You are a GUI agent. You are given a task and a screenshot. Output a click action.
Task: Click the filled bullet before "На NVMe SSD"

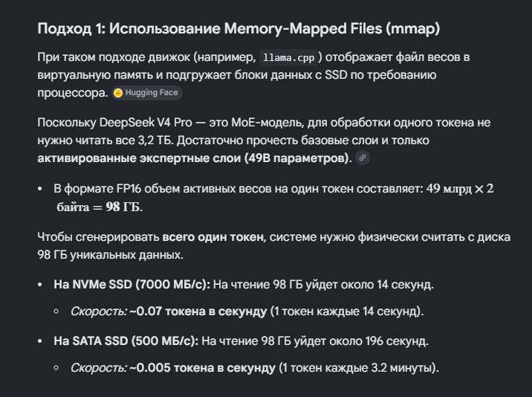click(x=40, y=285)
